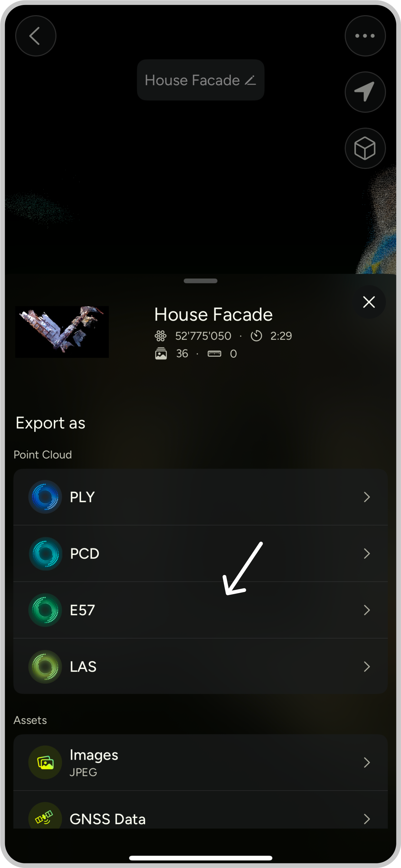401x868 pixels.
Task: Open the House Facade scan thumbnail
Action: point(62,332)
